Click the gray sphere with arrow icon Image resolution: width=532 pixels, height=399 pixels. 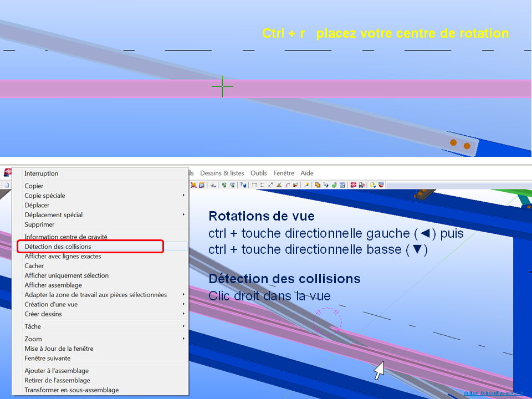click(213, 185)
